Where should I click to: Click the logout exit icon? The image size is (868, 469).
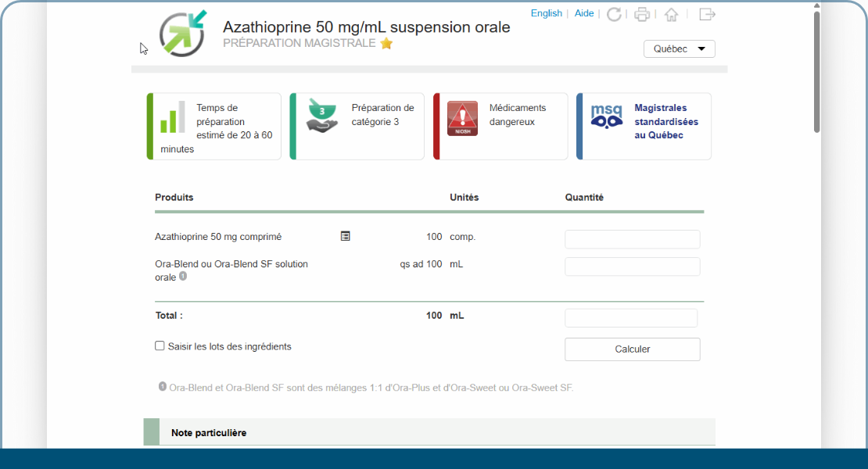(x=707, y=14)
